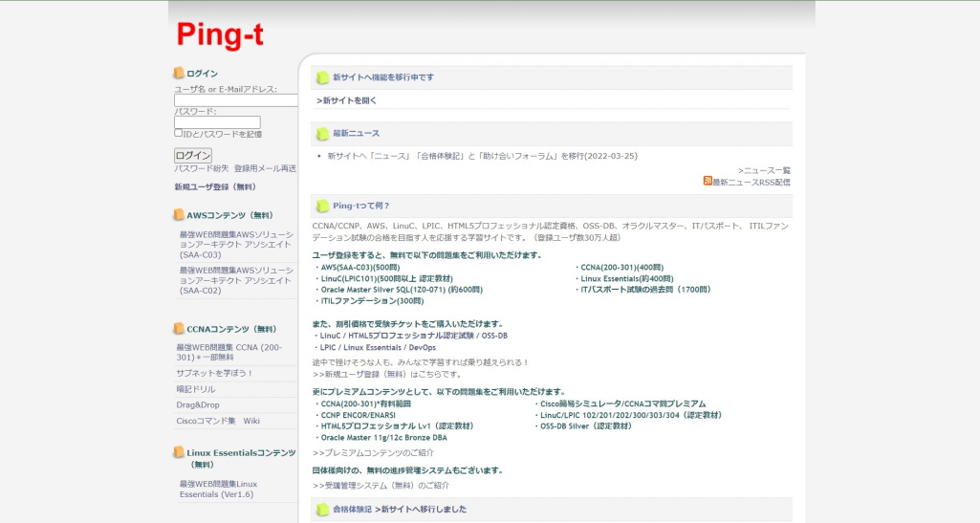980x523 pixels.
Task: Open Ciscoコマンド集 link
Action: tap(206, 421)
